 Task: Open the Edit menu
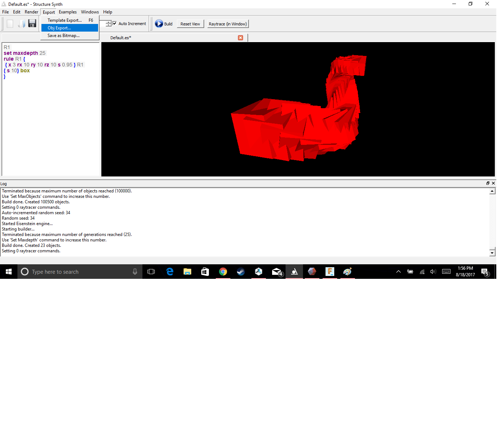(x=17, y=12)
